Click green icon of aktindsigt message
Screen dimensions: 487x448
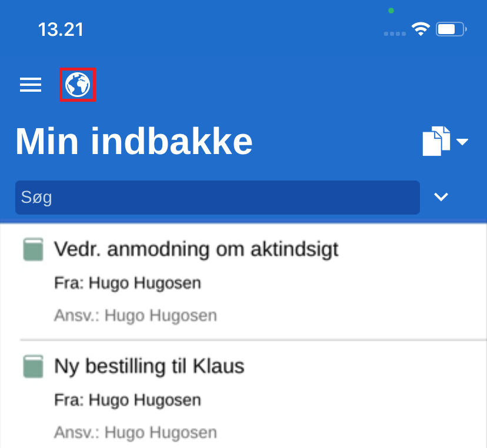34,249
